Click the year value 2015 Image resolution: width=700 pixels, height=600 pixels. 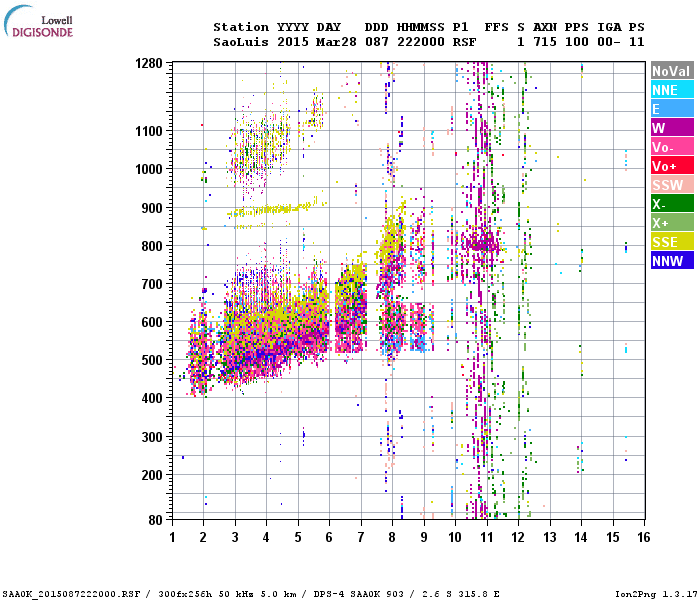(x=293, y=42)
